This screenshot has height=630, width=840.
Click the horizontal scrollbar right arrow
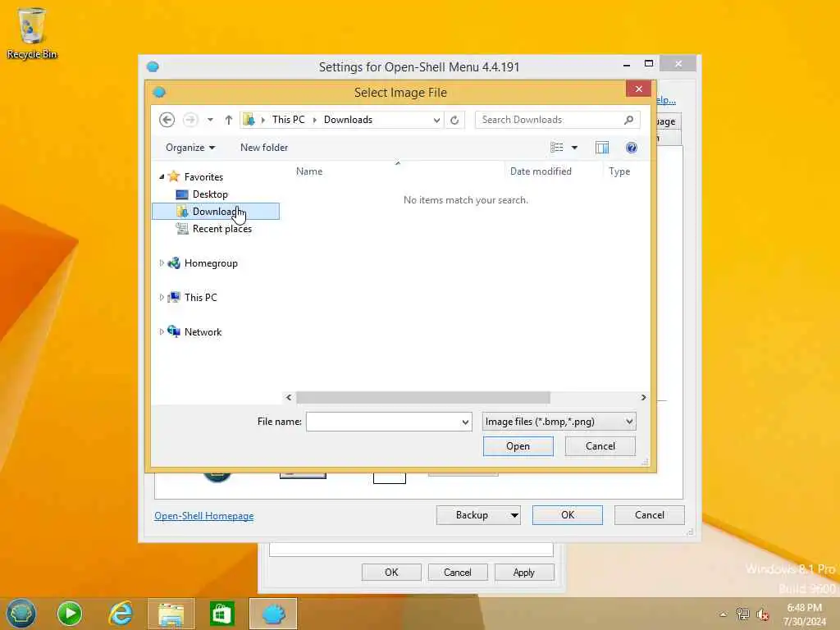(643, 398)
